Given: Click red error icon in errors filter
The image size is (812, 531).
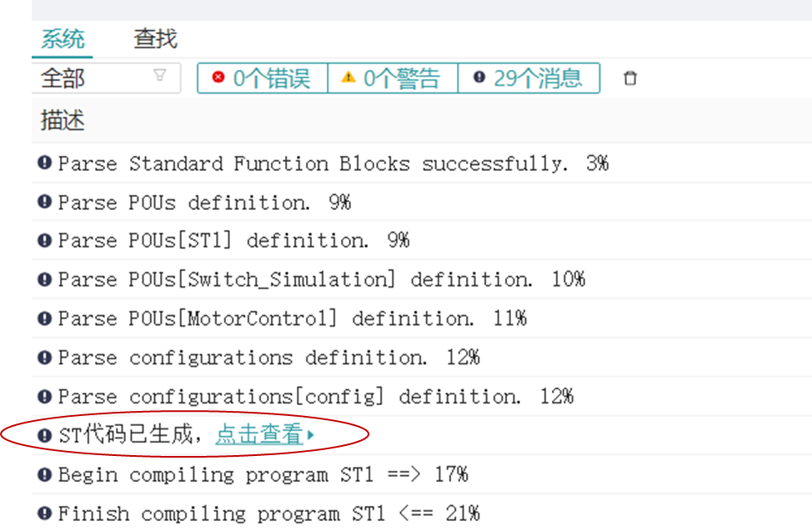Looking at the screenshot, I should pyautogui.click(x=218, y=78).
